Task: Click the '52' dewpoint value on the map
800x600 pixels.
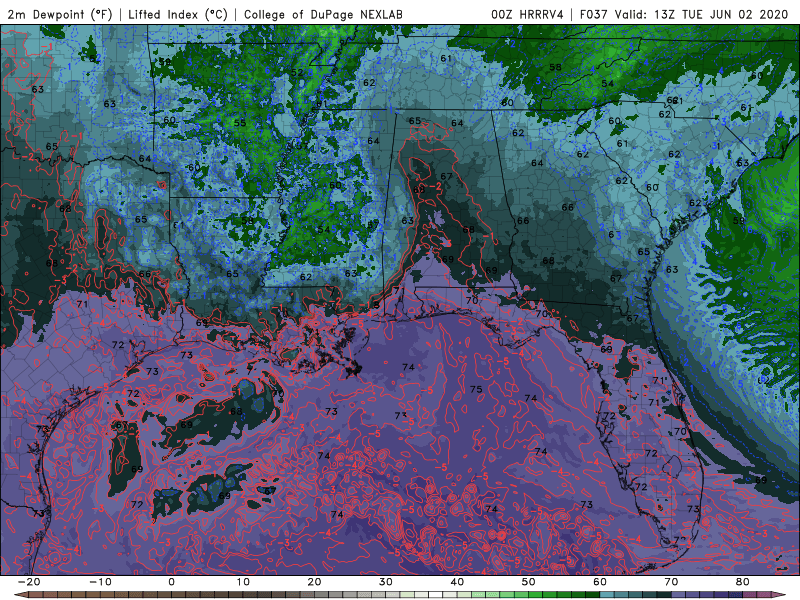Action: tap(297, 72)
